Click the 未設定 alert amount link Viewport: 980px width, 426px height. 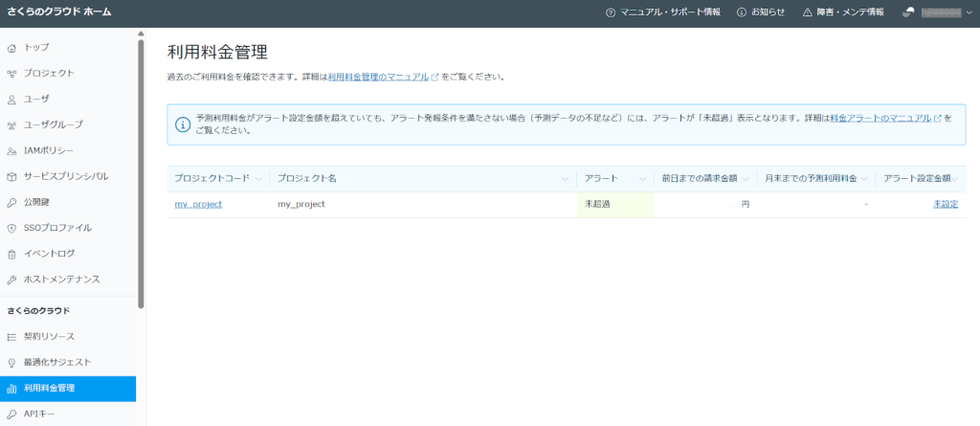pyautogui.click(x=945, y=205)
